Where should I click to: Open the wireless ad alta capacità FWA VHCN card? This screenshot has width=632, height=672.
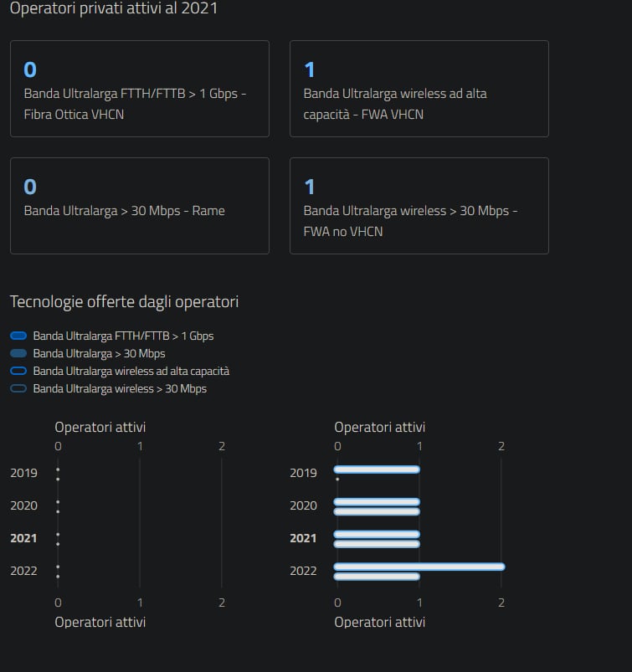[x=419, y=89]
